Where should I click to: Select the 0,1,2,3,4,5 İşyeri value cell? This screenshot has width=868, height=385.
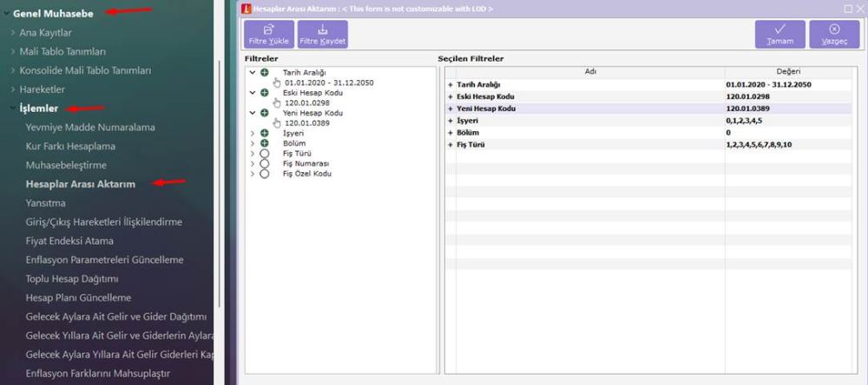coord(788,121)
